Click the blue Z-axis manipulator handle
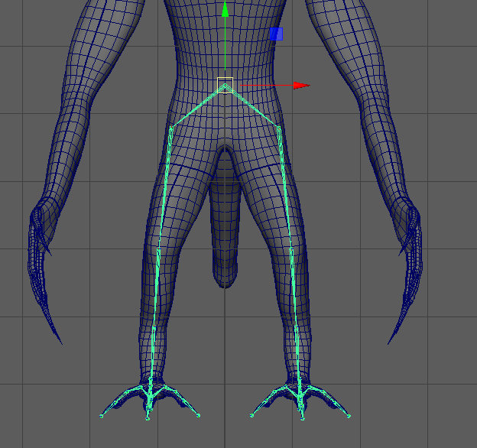This screenshot has width=477, height=448. pos(277,34)
